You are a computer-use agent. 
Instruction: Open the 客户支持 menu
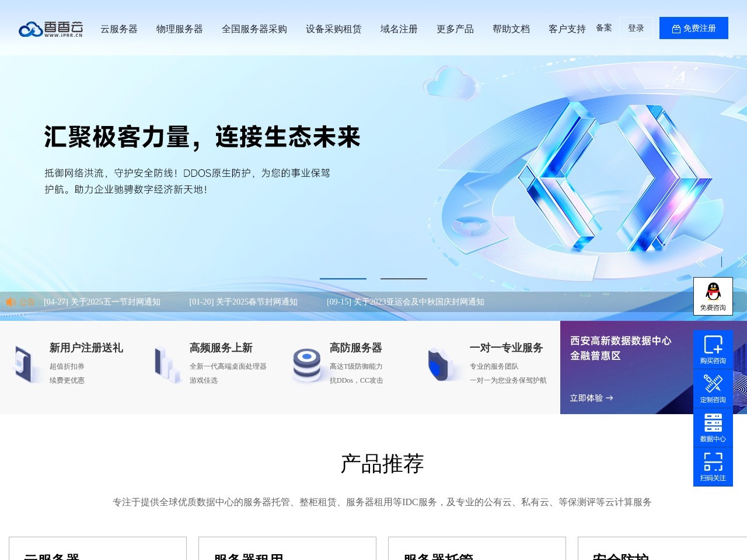567,29
